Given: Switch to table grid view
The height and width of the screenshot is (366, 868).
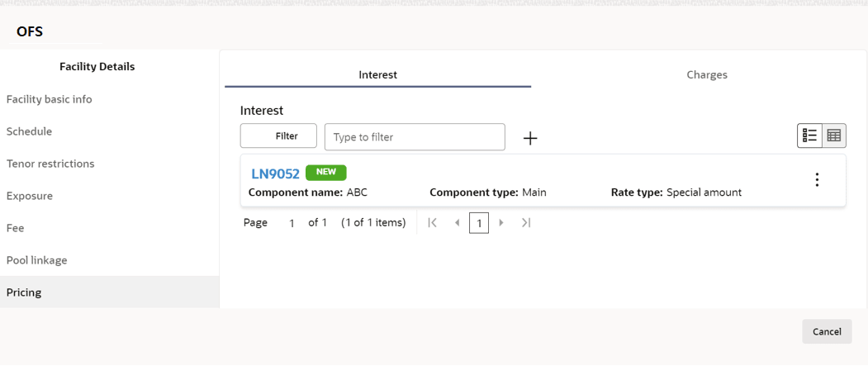Looking at the screenshot, I should 834,135.
